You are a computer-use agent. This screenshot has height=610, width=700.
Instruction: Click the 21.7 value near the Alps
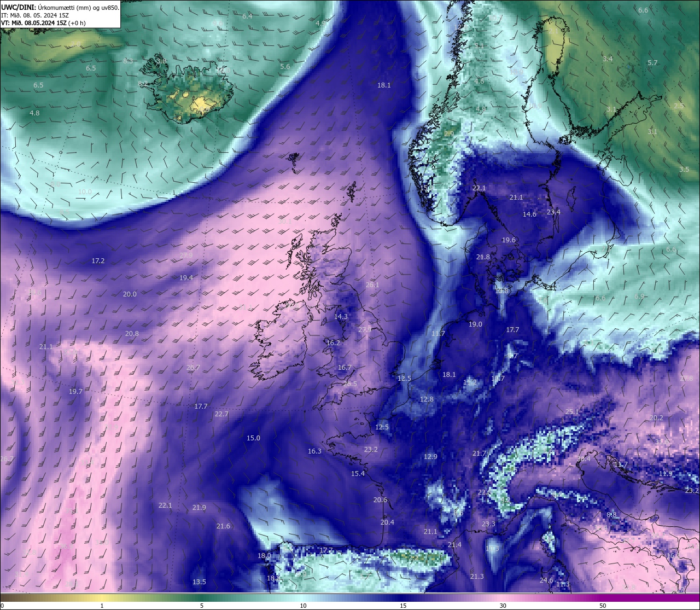pos(479,454)
